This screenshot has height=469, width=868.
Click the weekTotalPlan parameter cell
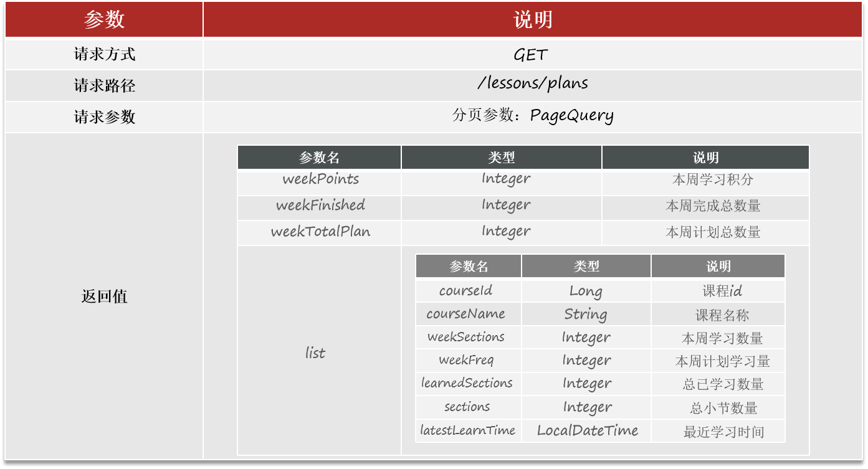(x=320, y=232)
